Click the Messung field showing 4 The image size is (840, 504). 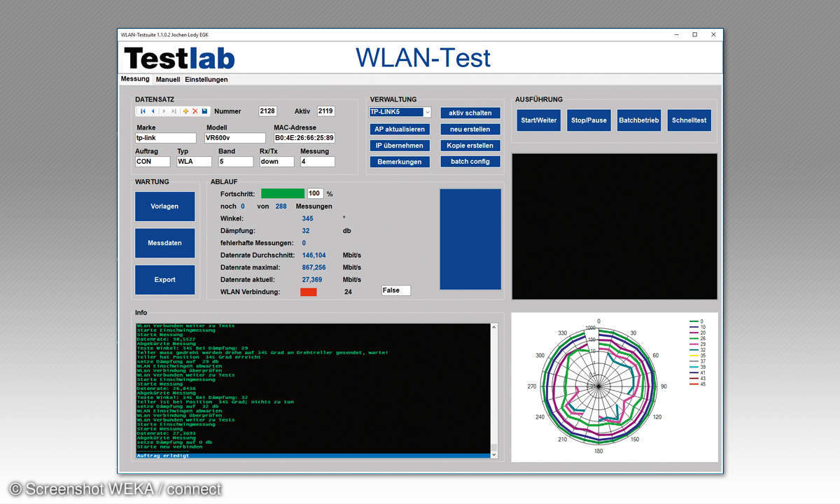tap(318, 162)
